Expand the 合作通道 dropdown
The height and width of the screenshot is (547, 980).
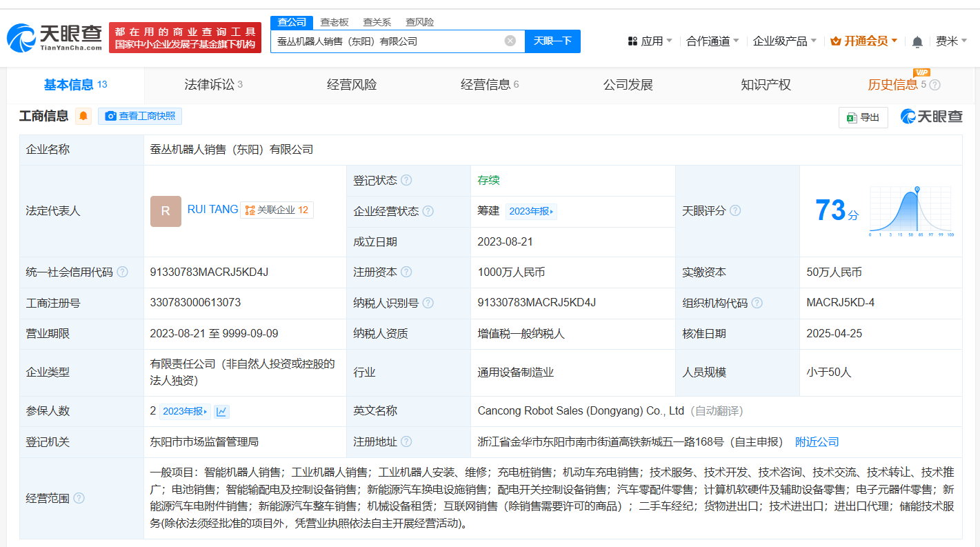click(x=712, y=41)
